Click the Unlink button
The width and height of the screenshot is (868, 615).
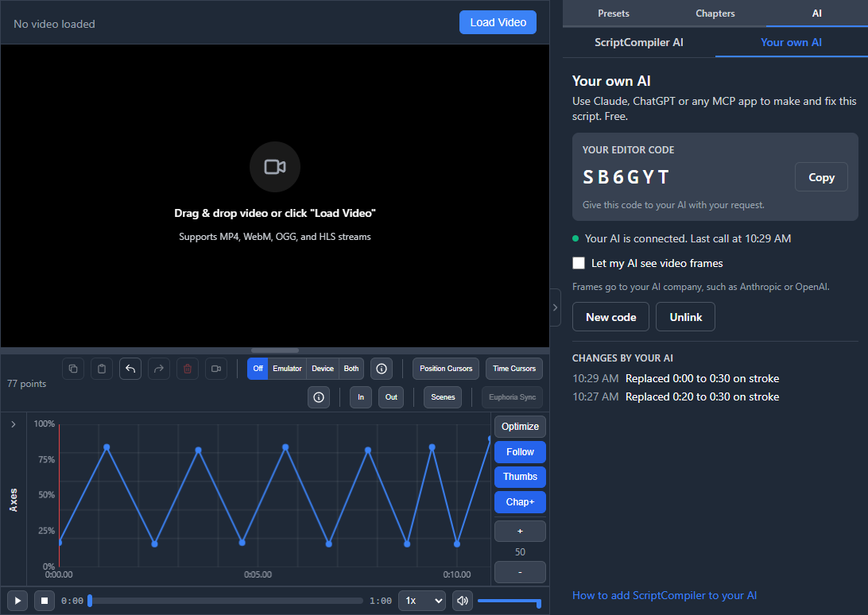click(685, 317)
